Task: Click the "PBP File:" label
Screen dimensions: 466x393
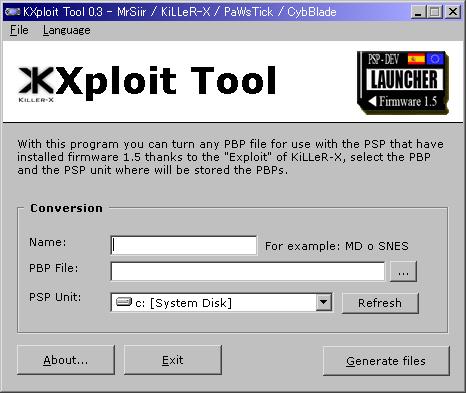Action: (54, 268)
